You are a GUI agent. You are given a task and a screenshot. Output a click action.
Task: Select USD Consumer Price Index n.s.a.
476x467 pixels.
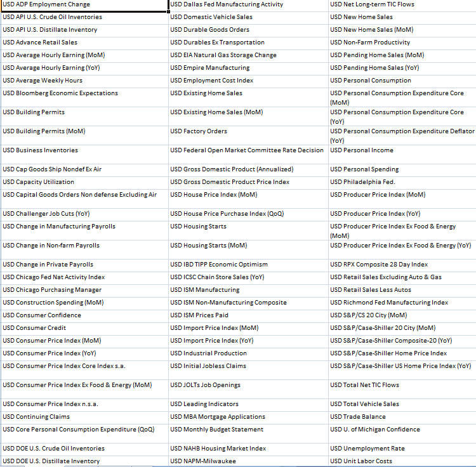click(x=84, y=405)
